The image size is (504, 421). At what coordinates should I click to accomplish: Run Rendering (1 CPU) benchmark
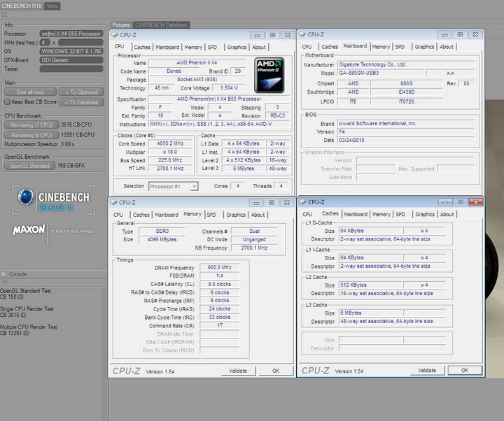click(31, 125)
